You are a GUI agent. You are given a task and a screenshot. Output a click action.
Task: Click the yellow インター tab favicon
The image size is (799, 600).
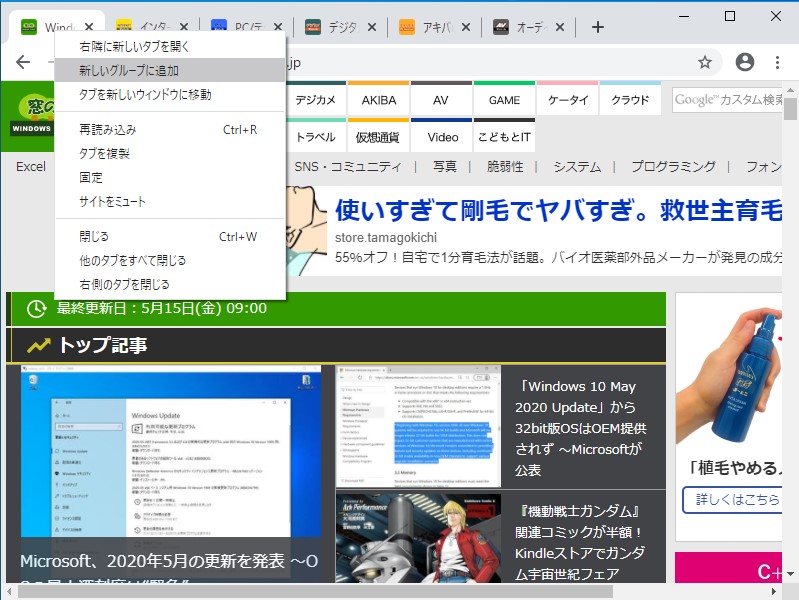coord(124,27)
